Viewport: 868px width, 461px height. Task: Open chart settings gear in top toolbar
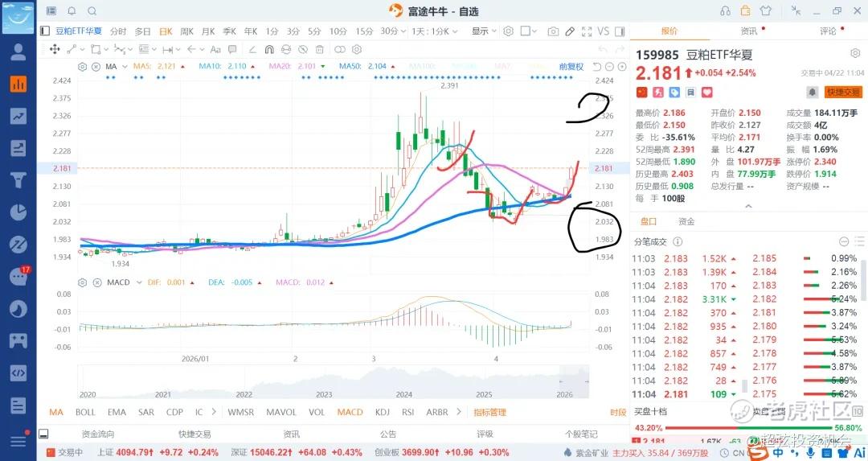click(x=508, y=31)
